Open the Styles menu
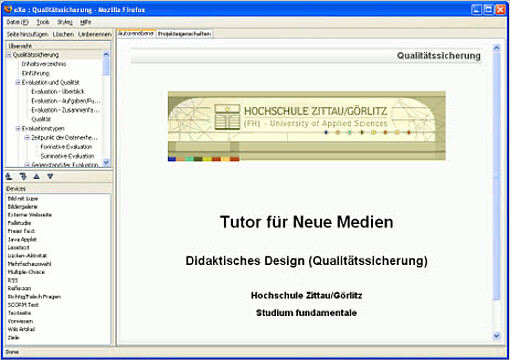The image size is (510, 360). [65, 22]
